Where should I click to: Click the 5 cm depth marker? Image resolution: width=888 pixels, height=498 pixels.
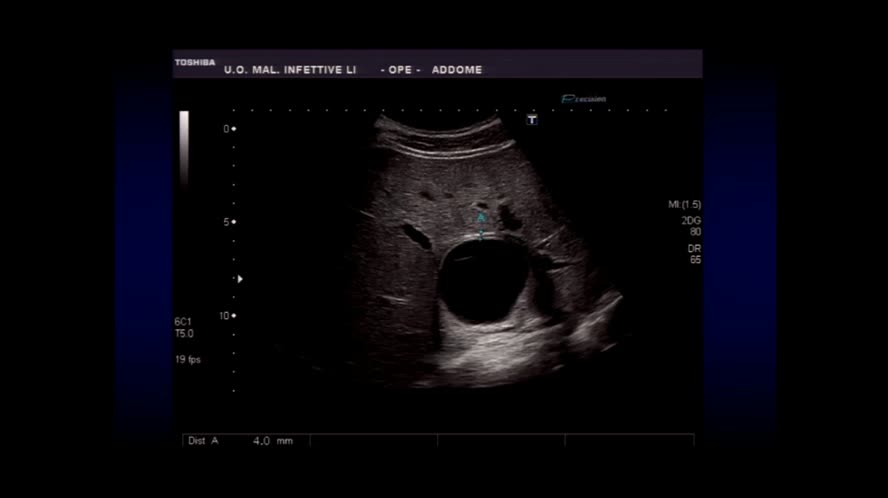click(228, 222)
